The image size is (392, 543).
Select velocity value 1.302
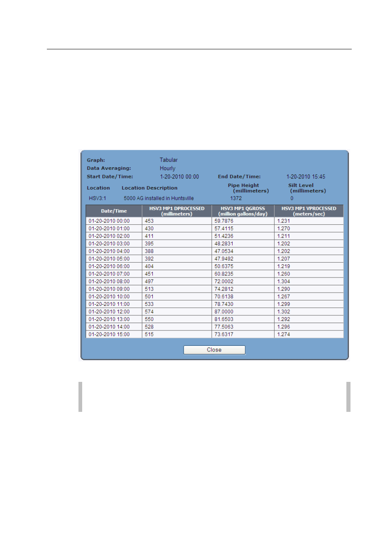[284, 312]
